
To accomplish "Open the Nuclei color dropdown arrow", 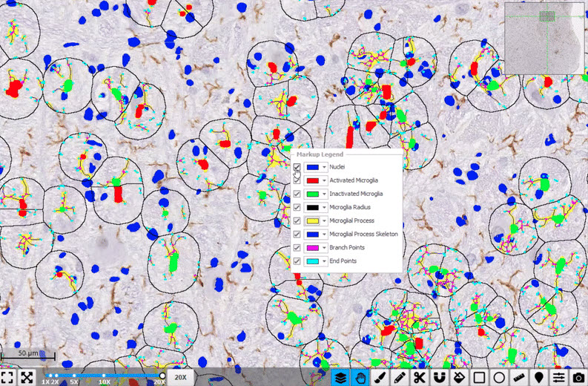I will point(325,167).
